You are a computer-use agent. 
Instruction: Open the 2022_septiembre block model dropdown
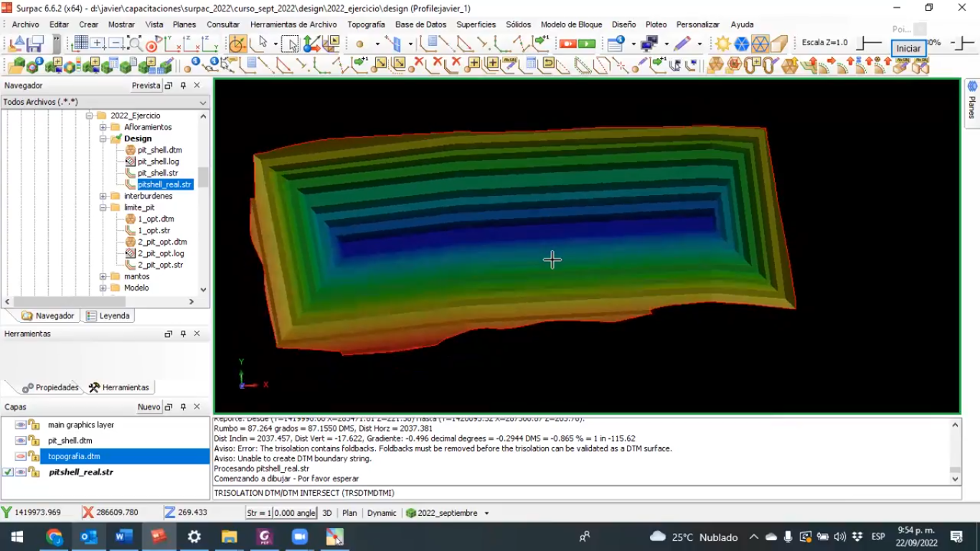tap(486, 513)
